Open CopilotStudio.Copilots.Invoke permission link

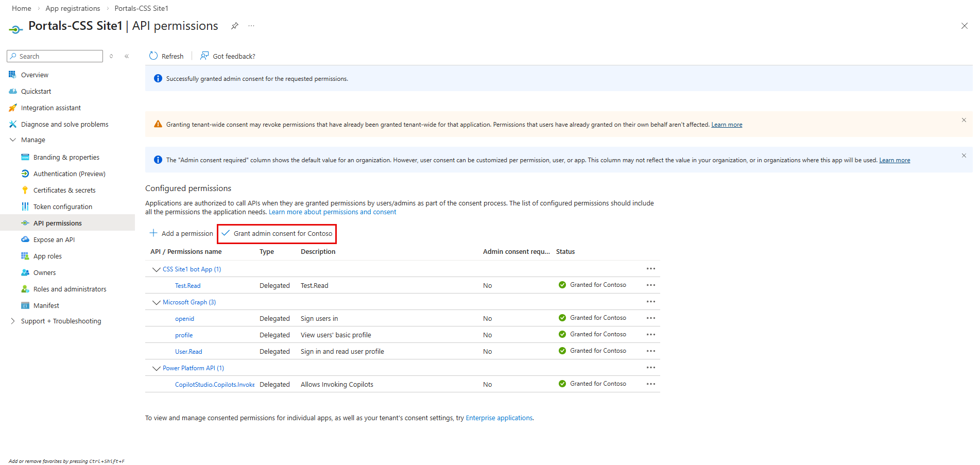pyautogui.click(x=215, y=385)
